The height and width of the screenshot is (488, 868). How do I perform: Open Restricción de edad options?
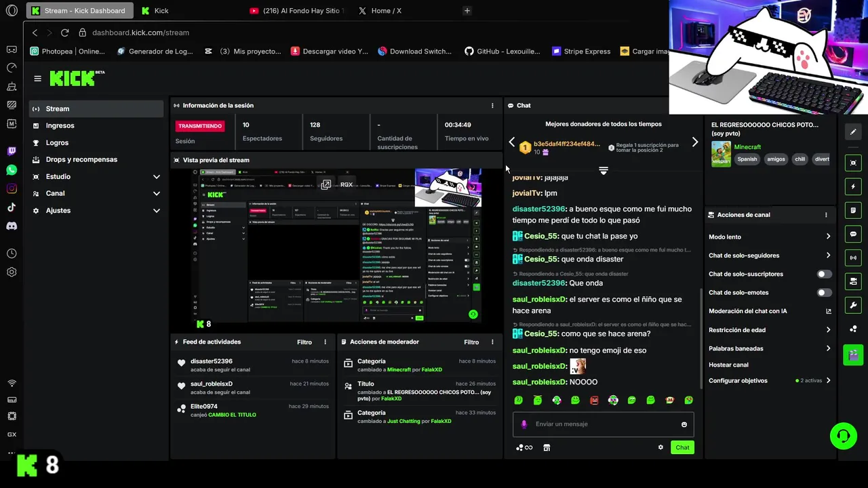click(x=770, y=330)
